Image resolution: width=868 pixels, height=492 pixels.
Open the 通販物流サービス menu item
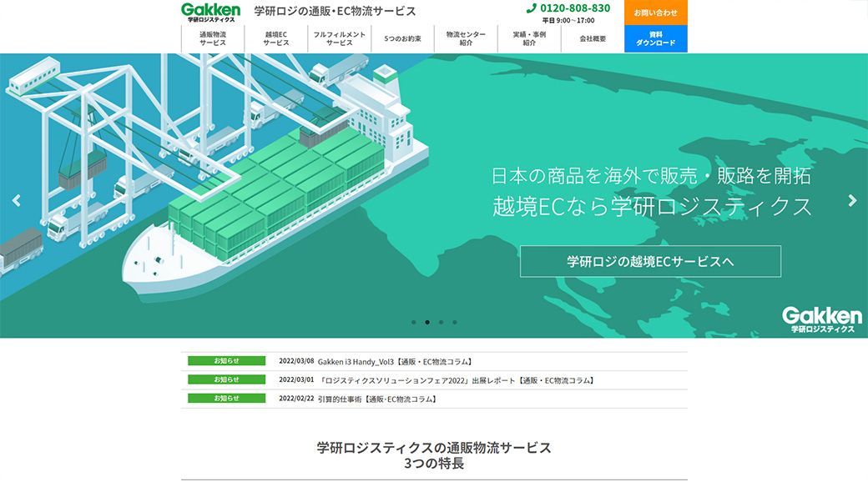point(213,38)
